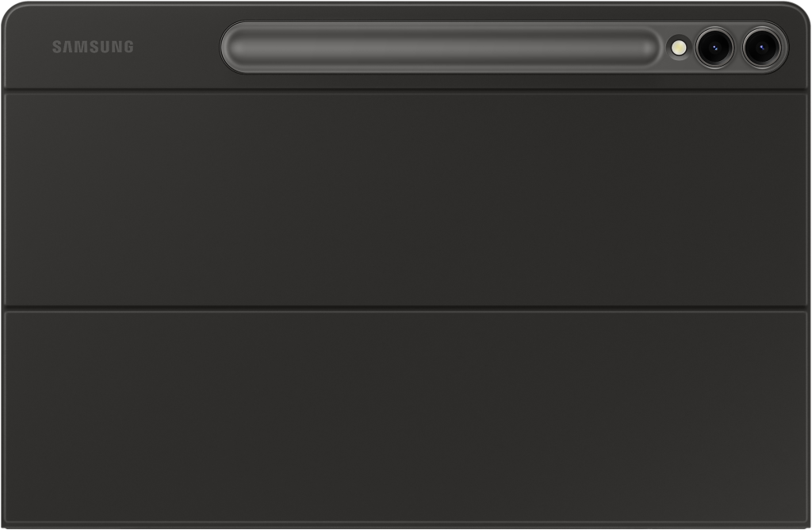812x530 pixels.
Task: Click the rightmost rear camera lens
Action: 761,48
